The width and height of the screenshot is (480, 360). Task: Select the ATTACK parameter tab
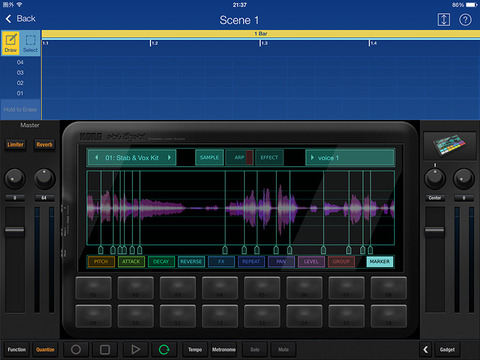(x=131, y=262)
